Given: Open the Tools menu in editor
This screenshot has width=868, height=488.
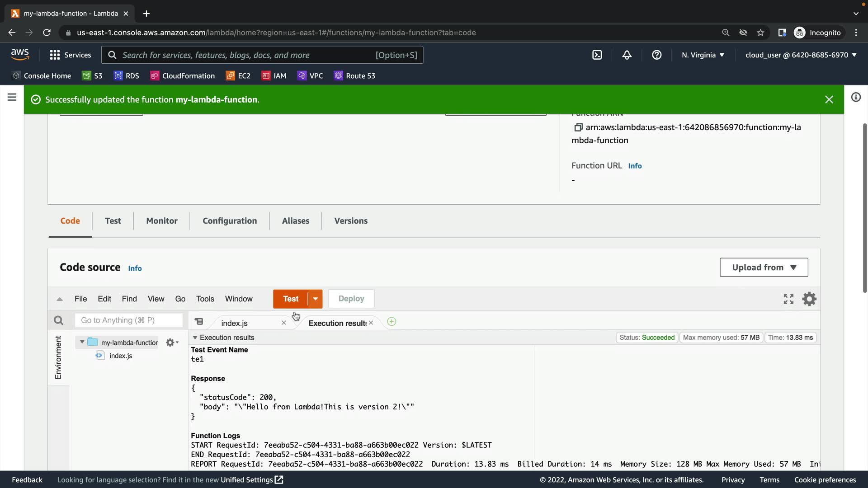Looking at the screenshot, I should (x=205, y=299).
